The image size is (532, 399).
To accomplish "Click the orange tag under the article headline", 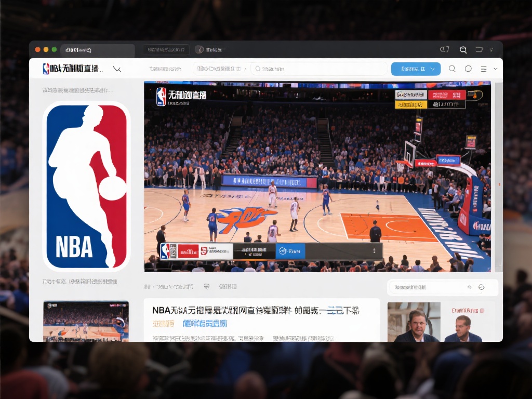I will pos(163,324).
